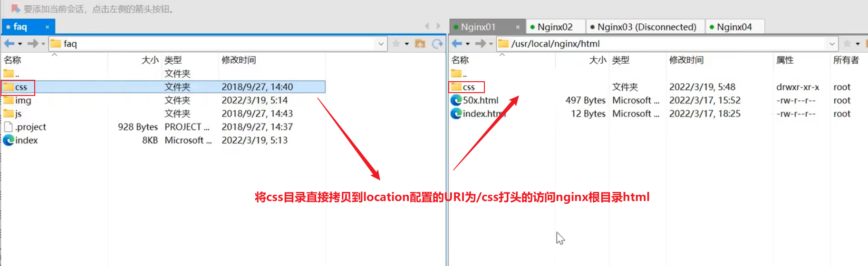This screenshot has width=868, height=266.
Task: Go forward in the remote pane
Action: pyautogui.click(x=480, y=44)
